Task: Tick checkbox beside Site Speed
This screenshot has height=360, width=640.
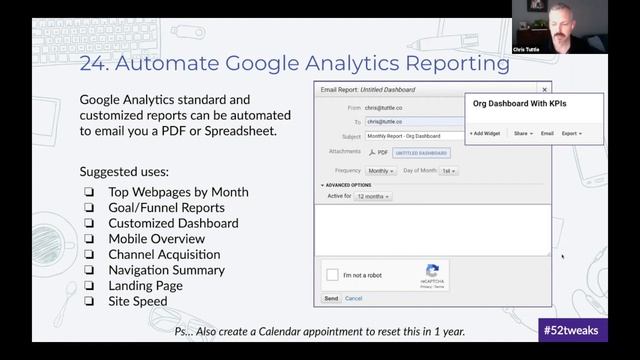Action: (x=89, y=301)
